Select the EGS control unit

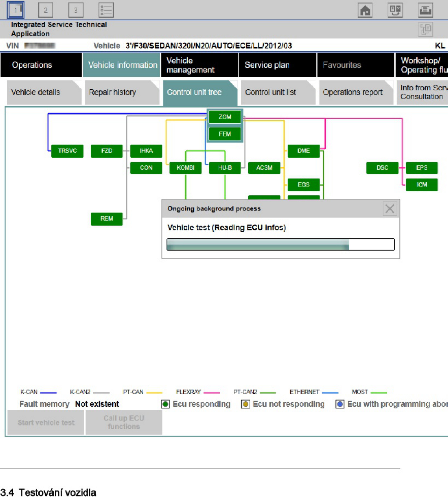click(303, 185)
